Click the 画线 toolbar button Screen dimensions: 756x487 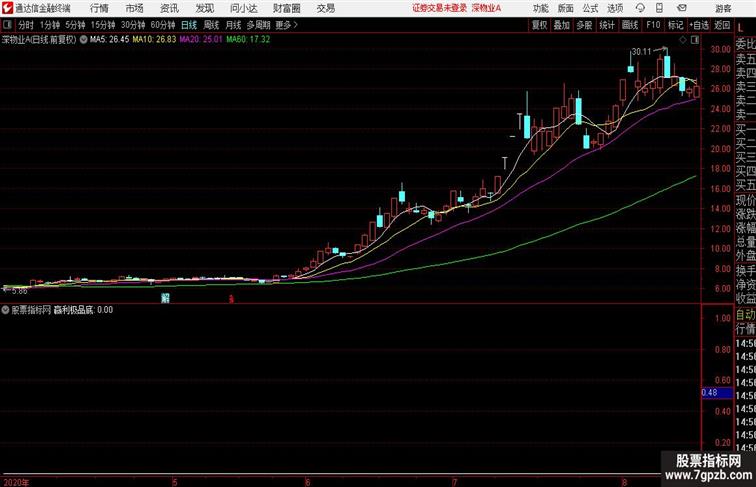click(x=630, y=25)
